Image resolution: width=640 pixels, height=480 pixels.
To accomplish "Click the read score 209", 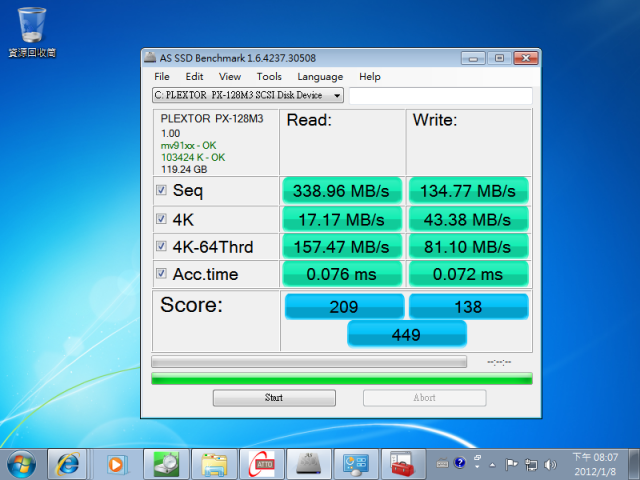I will tap(344, 307).
